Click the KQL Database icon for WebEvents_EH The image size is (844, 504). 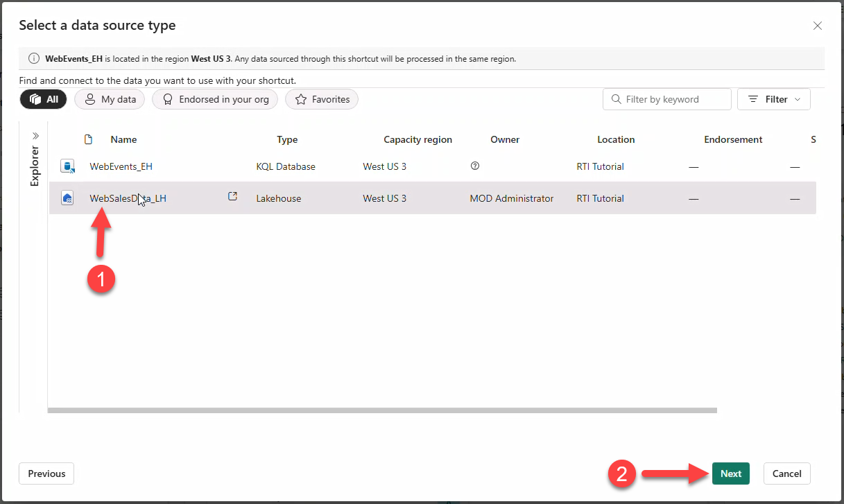[67, 166]
